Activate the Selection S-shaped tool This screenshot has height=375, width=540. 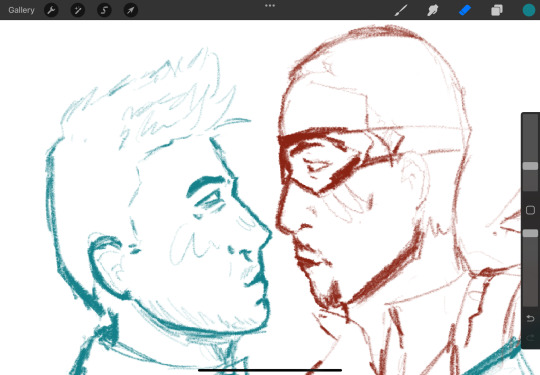coord(104,10)
